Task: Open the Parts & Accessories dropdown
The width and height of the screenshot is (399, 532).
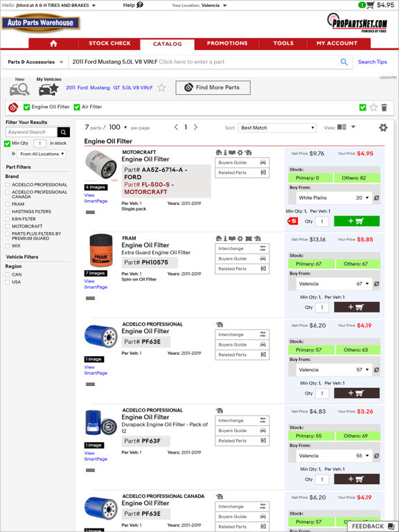Action: (x=35, y=62)
